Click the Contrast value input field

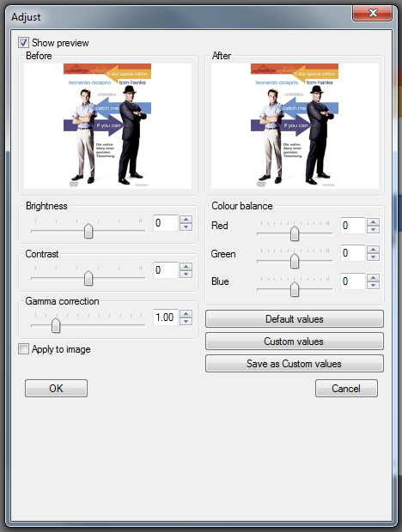tap(166, 270)
